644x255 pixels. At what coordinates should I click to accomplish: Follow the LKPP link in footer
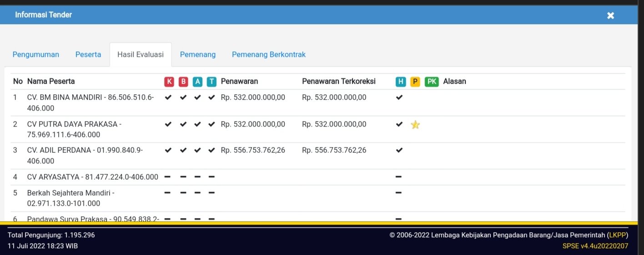(x=618, y=235)
